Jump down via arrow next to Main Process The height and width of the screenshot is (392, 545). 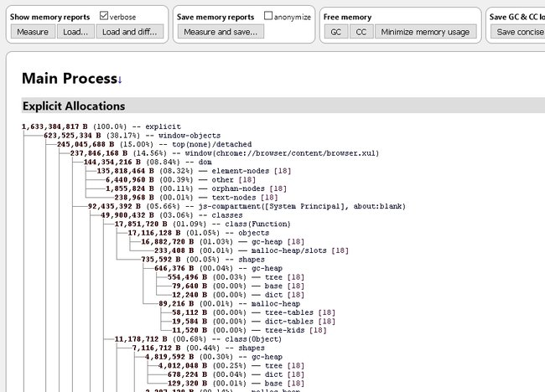click(120, 80)
